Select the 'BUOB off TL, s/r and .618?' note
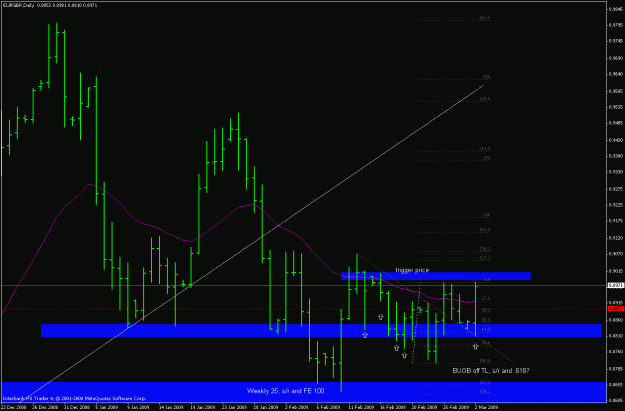Image resolution: width=625 pixels, height=411 pixels. [x=491, y=371]
